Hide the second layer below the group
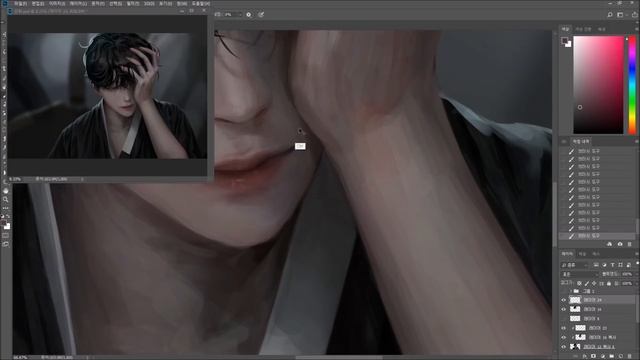 564,309
